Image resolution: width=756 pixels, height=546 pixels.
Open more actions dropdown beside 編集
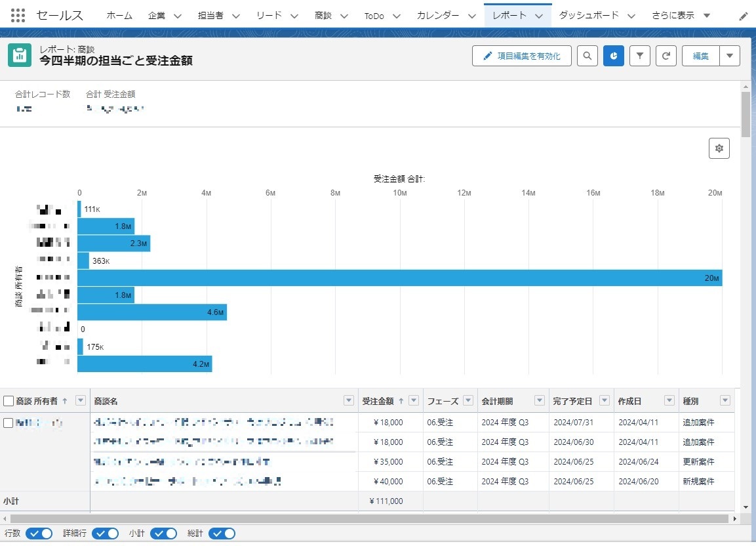pyautogui.click(x=730, y=56)
